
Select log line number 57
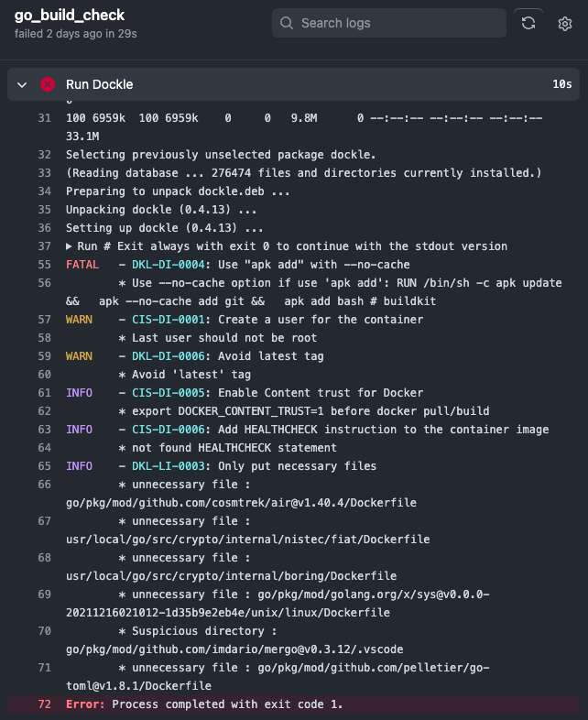[x=45, y=320]
